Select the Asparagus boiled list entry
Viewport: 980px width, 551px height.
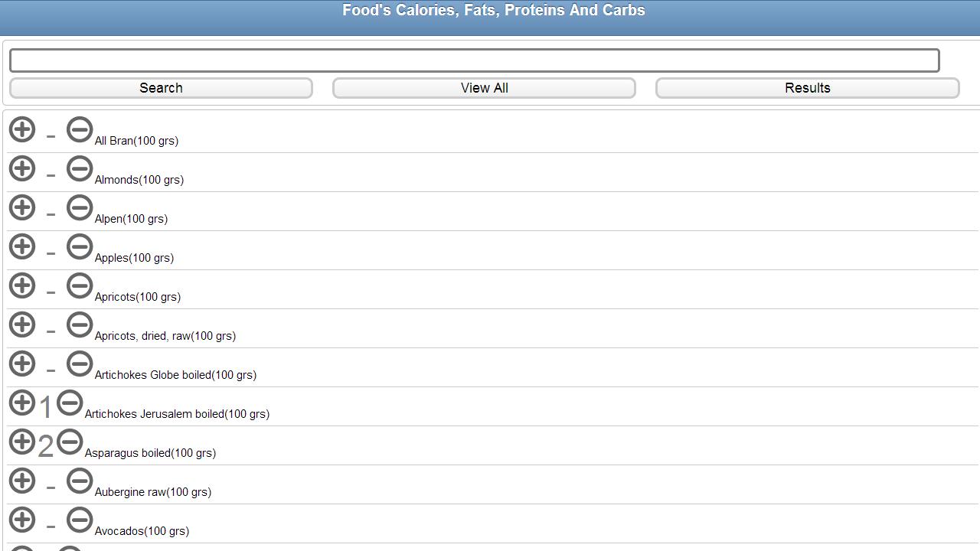(x=151, y=452)
